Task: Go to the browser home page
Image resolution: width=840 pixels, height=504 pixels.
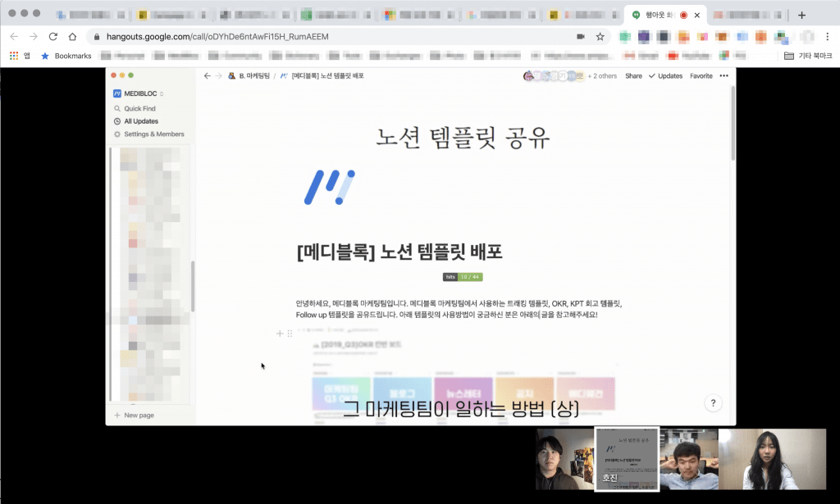Action: [72, 36]
